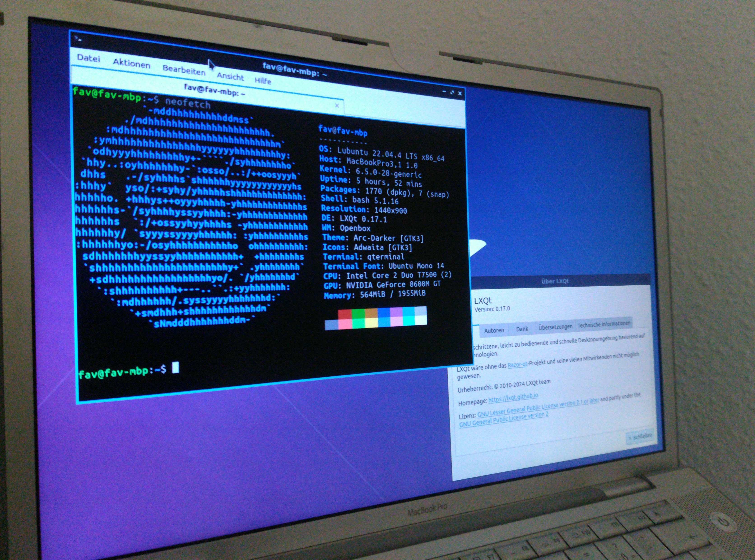Close the terminal window
The height and width of the screenshot is (560, 755).
(x=460, y=93)
